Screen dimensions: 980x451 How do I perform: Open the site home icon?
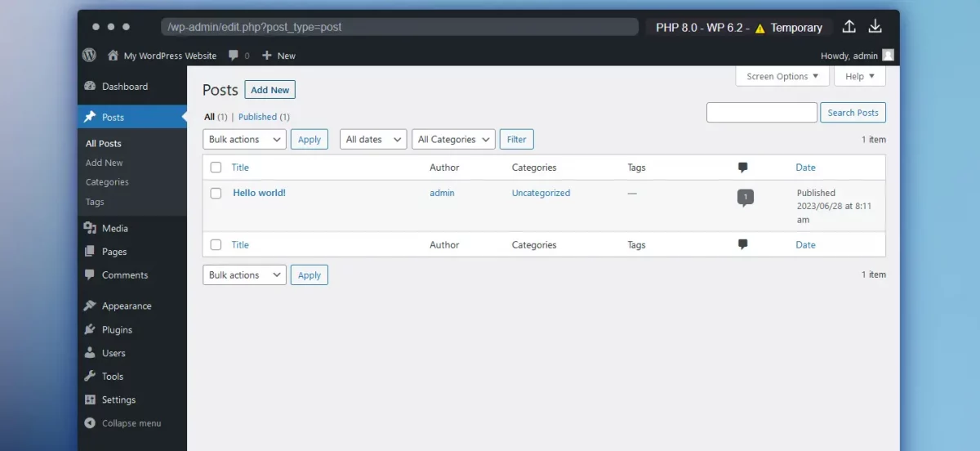click(113, 56)
